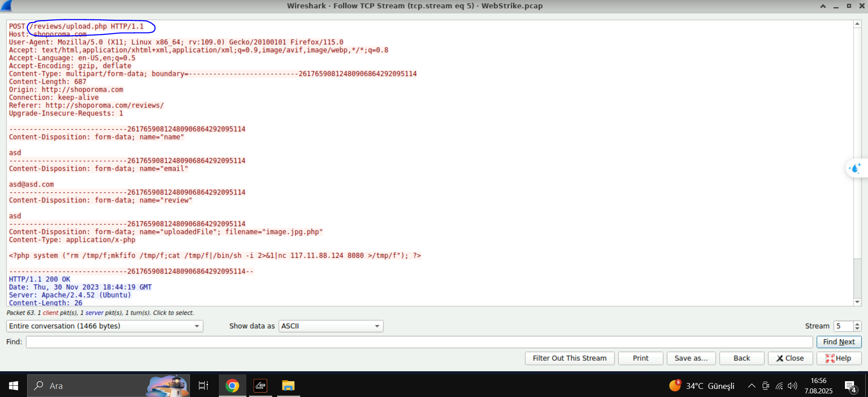Increase the Stream number with up arrow
The width and height of the screenshot is (868, 397).
pos(857,323)
